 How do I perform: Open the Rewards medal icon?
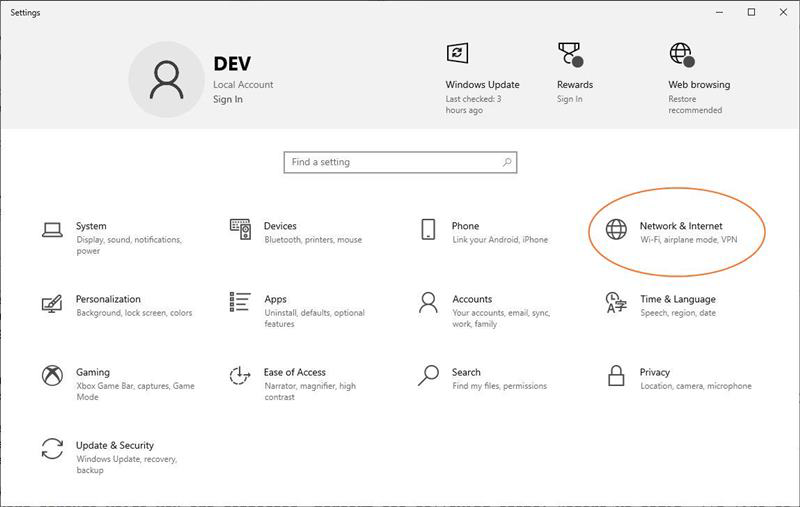[x=570, y=54]
